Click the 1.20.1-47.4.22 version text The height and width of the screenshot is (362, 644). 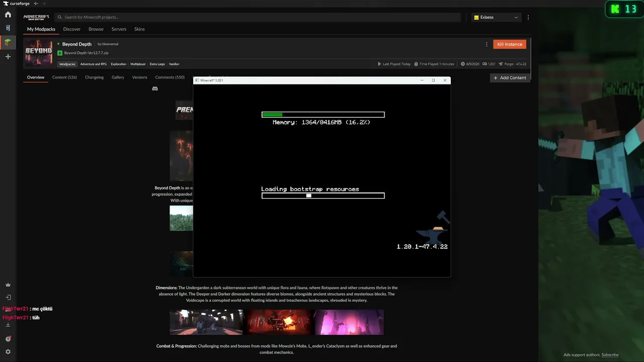pyautogui.click(x=422, y=247)
